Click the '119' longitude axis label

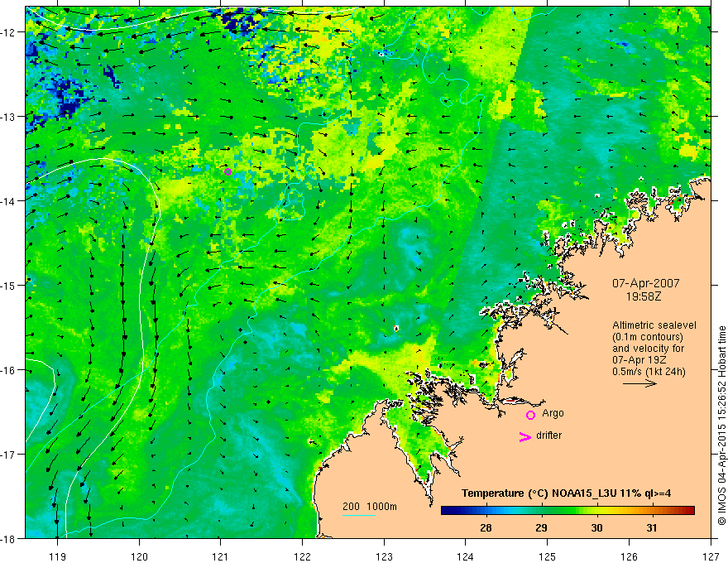click(x=57, y=556)
